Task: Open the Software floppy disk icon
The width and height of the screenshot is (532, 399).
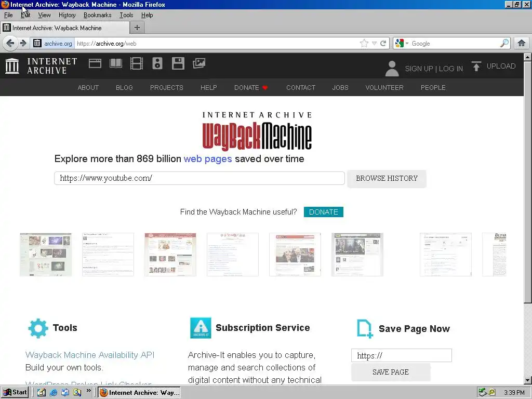Action: (x=178, y=63)
